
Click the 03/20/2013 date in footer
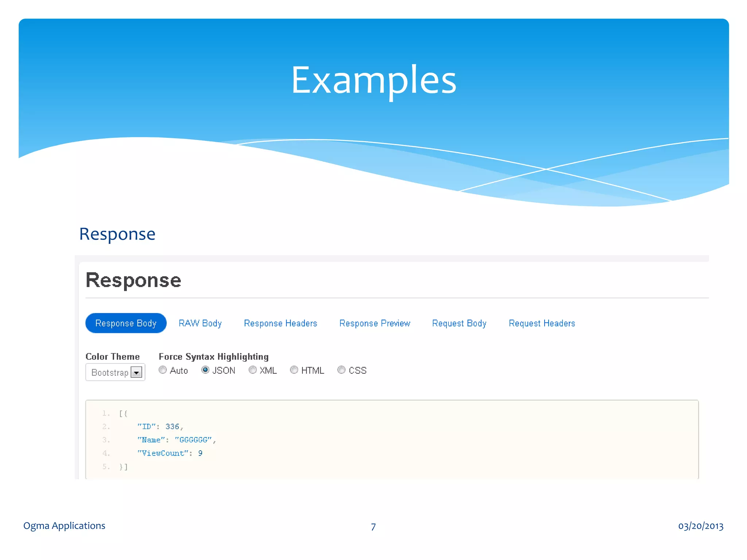[x=701, y=526]
